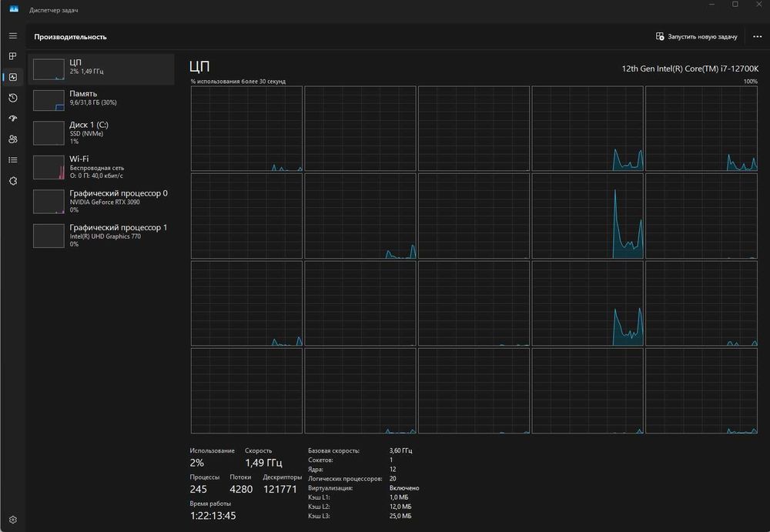Select Диск 1 (C:) resource entry

101,132
